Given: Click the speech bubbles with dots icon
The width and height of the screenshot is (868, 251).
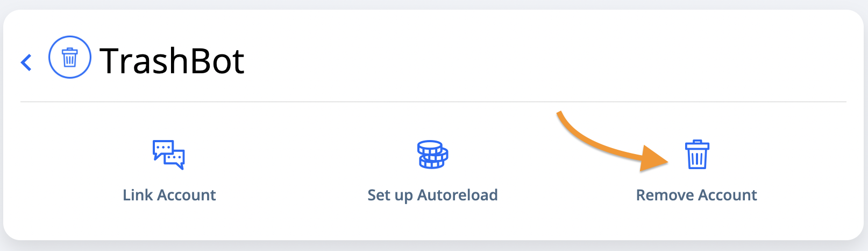Looking at the screenshot, I should pos(168,155).
